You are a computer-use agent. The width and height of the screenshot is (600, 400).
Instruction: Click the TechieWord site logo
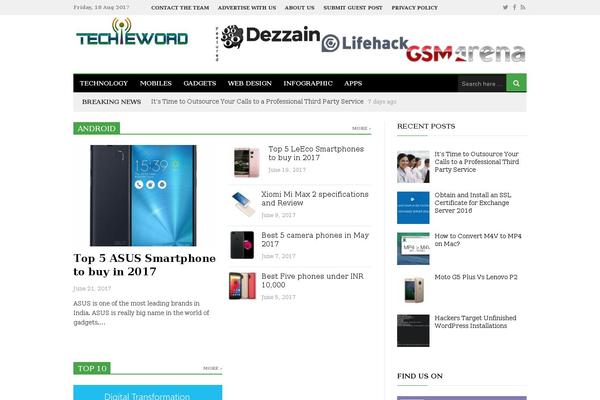pos(132,32)
